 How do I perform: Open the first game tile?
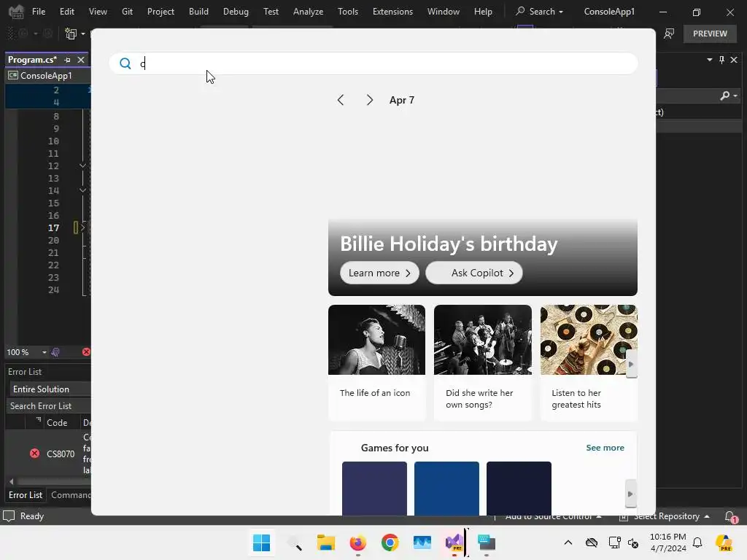(374, 488)
